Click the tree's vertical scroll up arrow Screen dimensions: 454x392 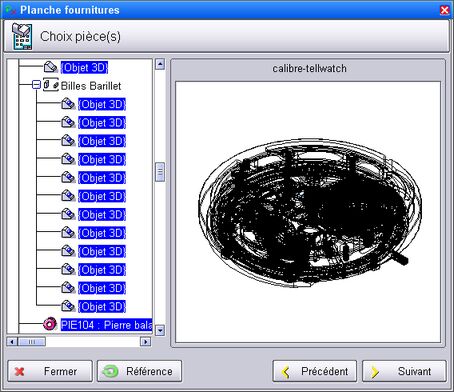160,64
